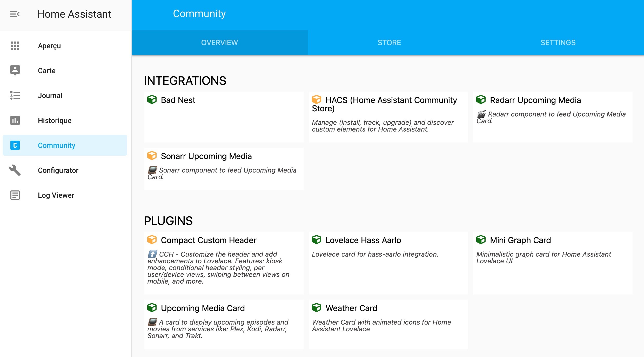Open Lovelace Hass Aarlo plugin card
The image size is (644, 357).
[388, 263]
